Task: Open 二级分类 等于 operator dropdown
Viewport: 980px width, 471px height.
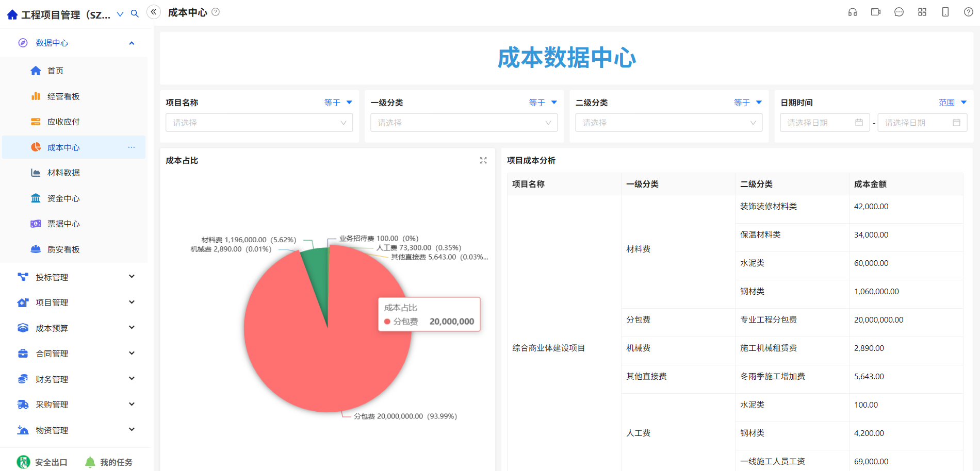Action: point(748,103)
